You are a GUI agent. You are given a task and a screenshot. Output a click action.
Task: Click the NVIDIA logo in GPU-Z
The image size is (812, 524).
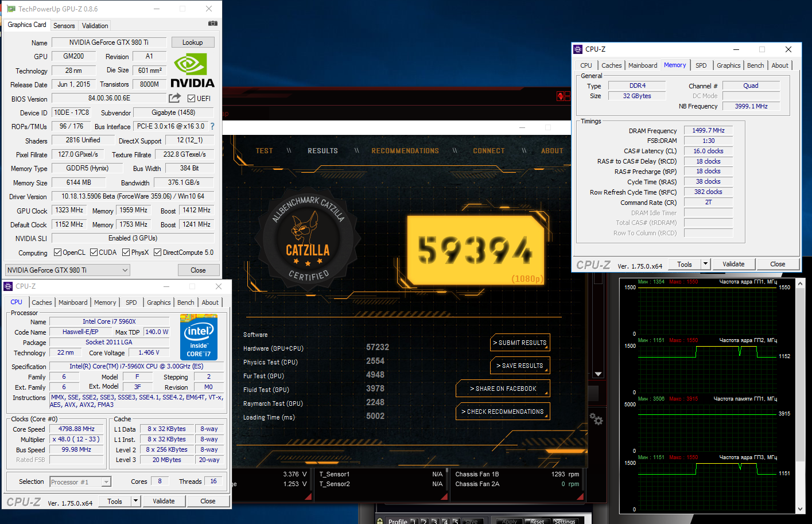pyautogui.click(x=192, y=71)
